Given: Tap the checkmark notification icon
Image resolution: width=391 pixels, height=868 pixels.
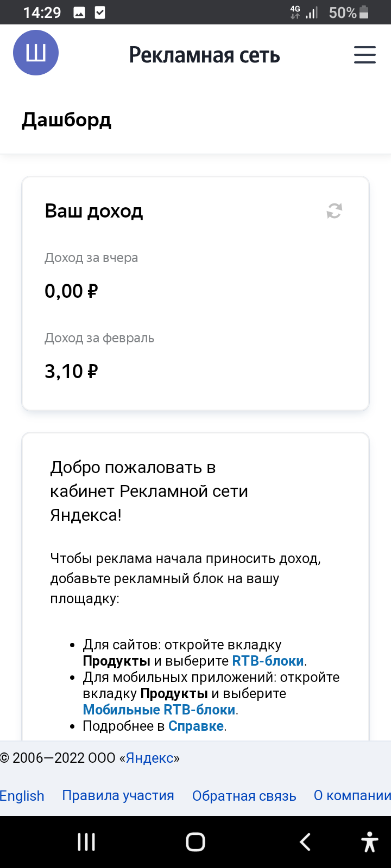Looking at the screenshot, I should (x=100, y=12).
